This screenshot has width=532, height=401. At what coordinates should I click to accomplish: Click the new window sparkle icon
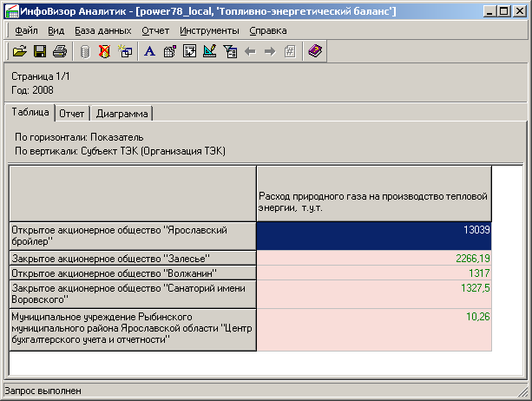click(125, 51)
